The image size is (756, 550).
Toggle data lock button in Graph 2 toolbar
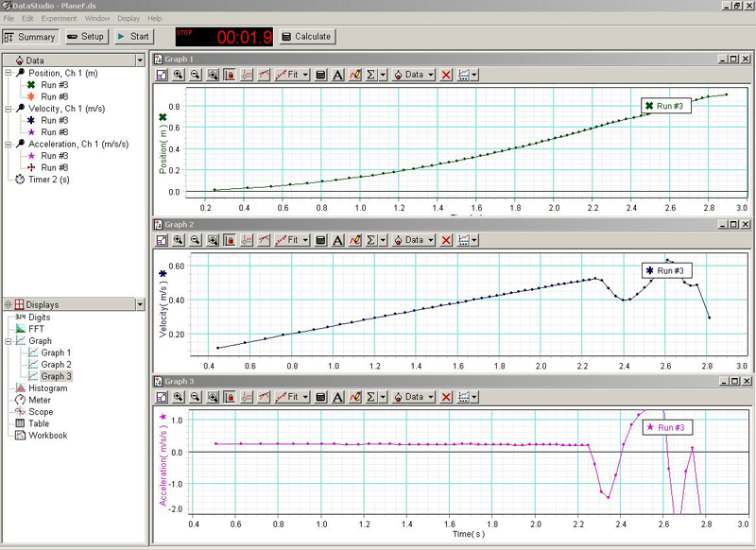click(x=230, y=240)
